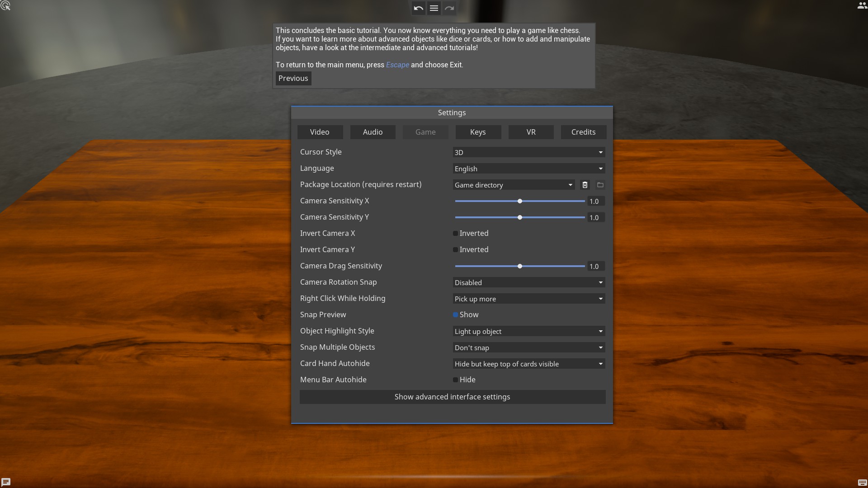Screen dimensions: 868x488
Task: Click the redo arrow icon
Action: tap(449, 8)
